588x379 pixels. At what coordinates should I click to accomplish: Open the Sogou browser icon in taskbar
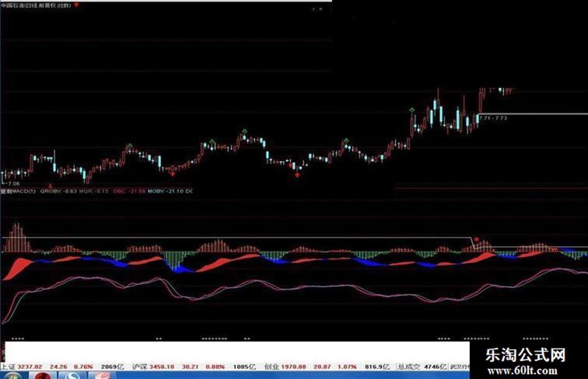(72, 375)
